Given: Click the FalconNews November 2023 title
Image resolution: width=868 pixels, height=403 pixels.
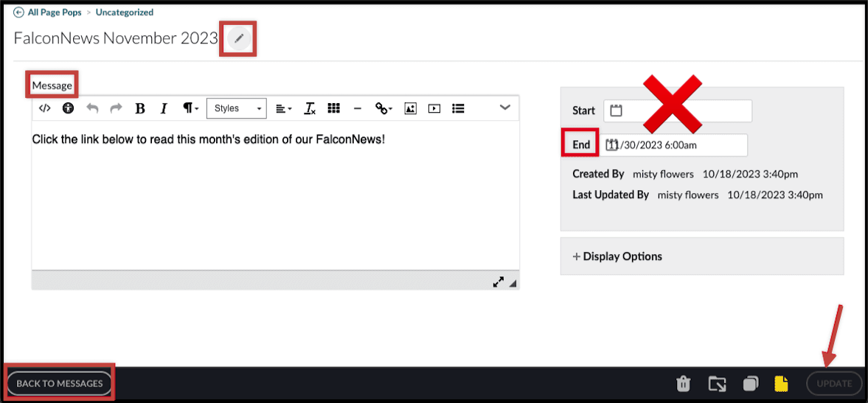Looking at the screenshot, I should coord(116,38).
